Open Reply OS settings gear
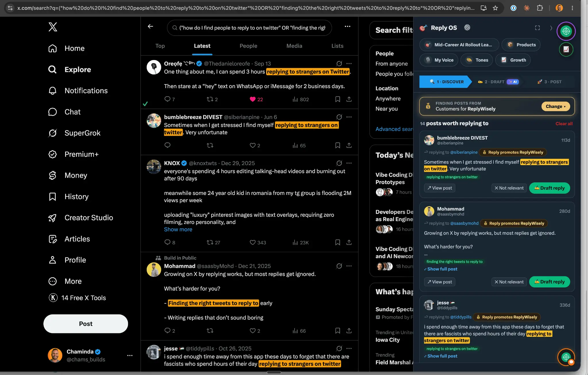Screen dimensions: 588x375 pyautogui.click(x=467, y=28)
